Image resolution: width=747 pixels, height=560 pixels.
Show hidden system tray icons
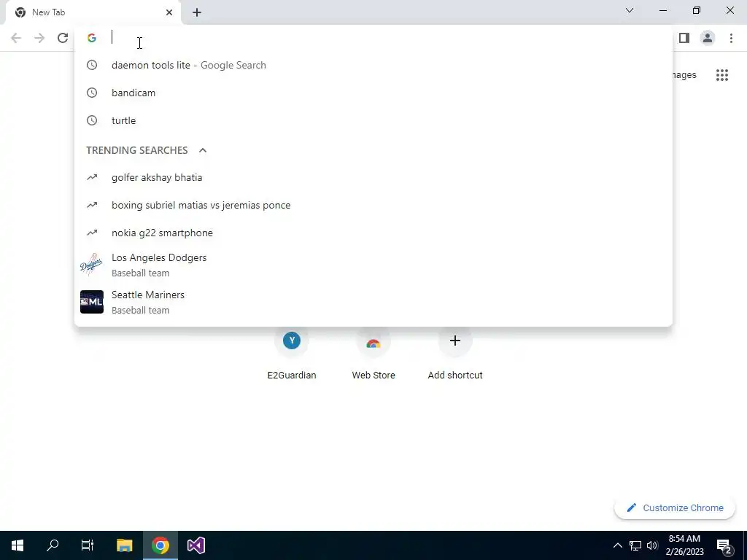click(617, 545)
